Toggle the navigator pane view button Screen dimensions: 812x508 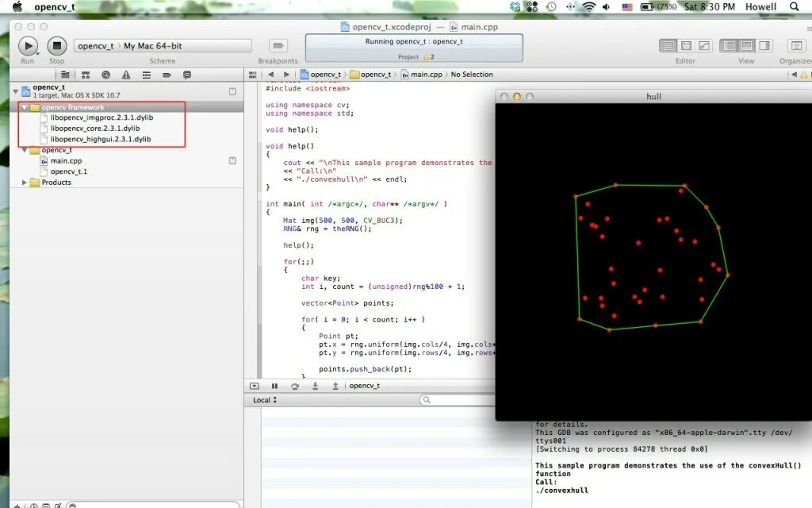click(x=729, y=45)
